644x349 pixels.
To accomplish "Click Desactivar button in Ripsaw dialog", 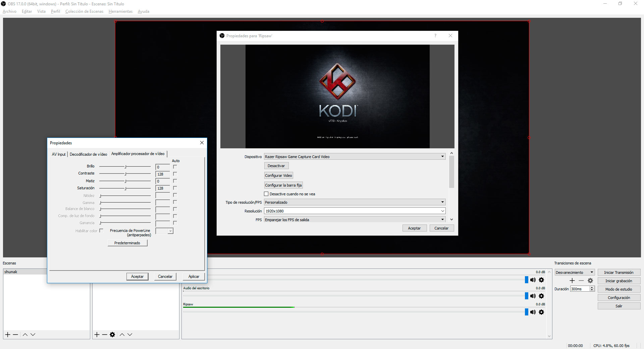I will pyautogui.click(x=276, y=166).
